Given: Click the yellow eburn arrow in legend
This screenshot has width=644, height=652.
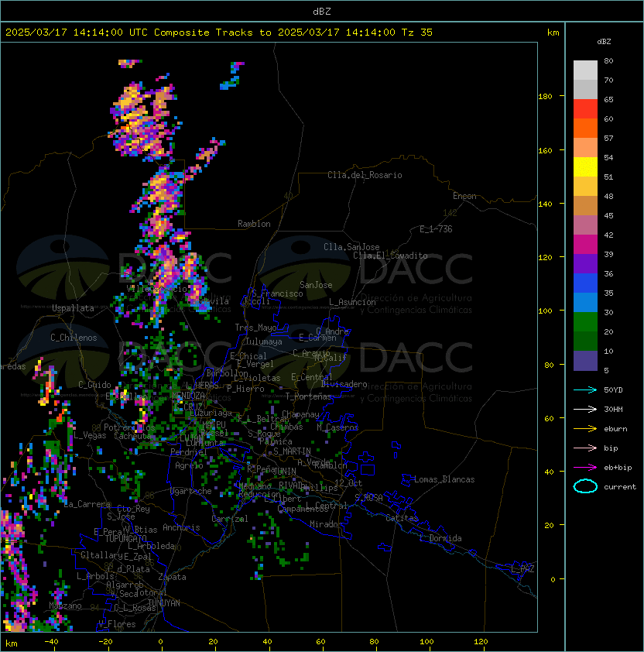Looking at the screenshot, I should click(x=585, y=429).
